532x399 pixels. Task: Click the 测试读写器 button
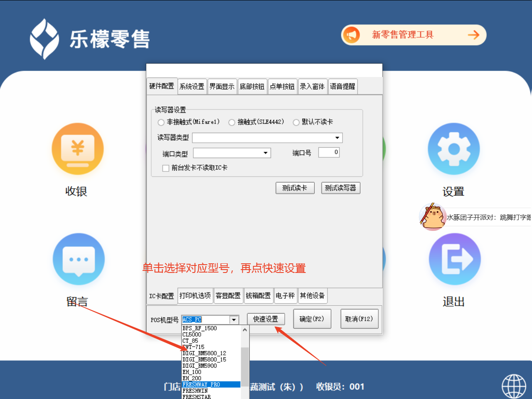pos(341,188)
